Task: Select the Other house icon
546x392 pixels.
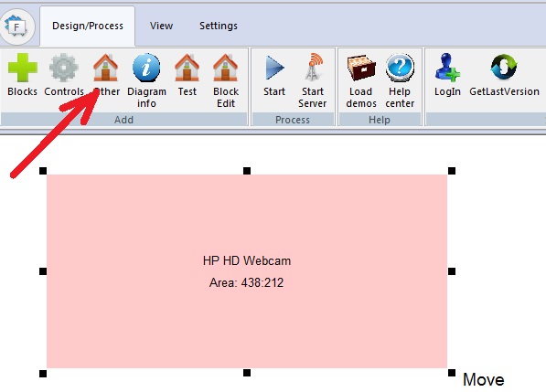Action: pyautogui.click(x=105, y=68)
